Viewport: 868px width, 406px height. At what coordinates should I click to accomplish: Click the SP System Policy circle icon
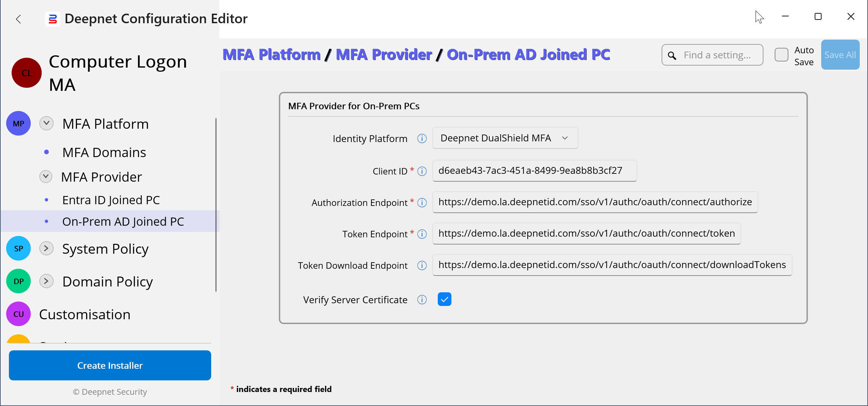(18, 249)
